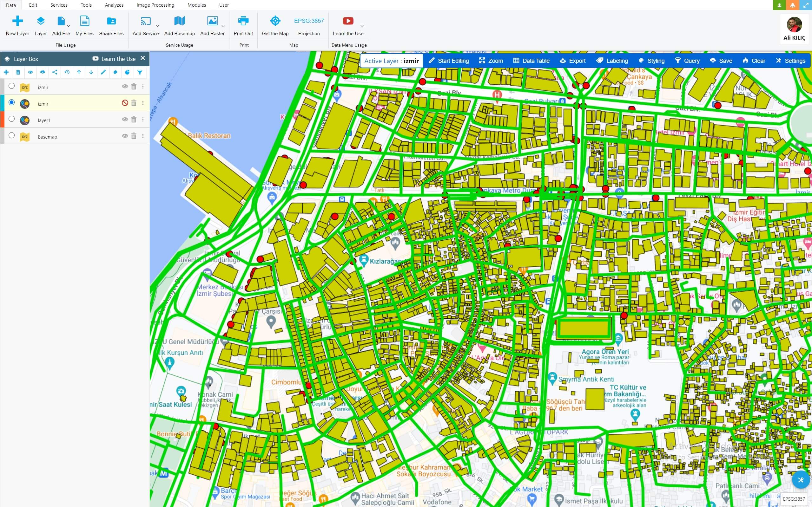Click the pencil edit icon in Layer Box
This screenshot has height=507, width=812.
[x=103, y=72]
